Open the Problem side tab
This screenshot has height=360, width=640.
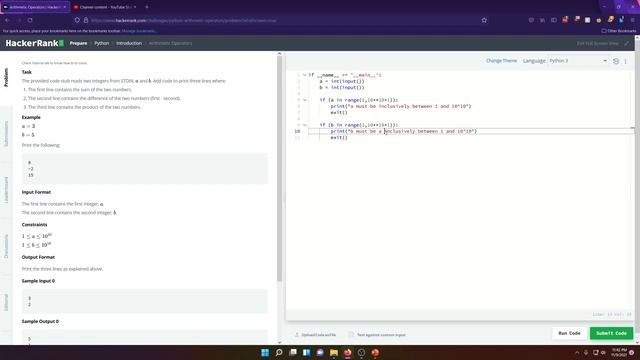(6, 77)
